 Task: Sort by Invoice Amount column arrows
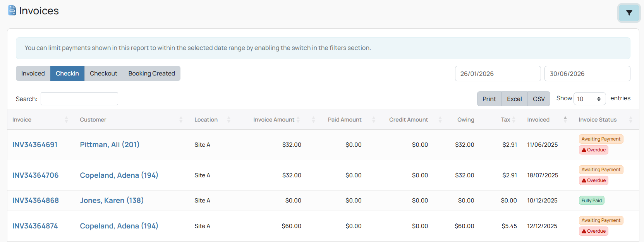tap(298, 120)
